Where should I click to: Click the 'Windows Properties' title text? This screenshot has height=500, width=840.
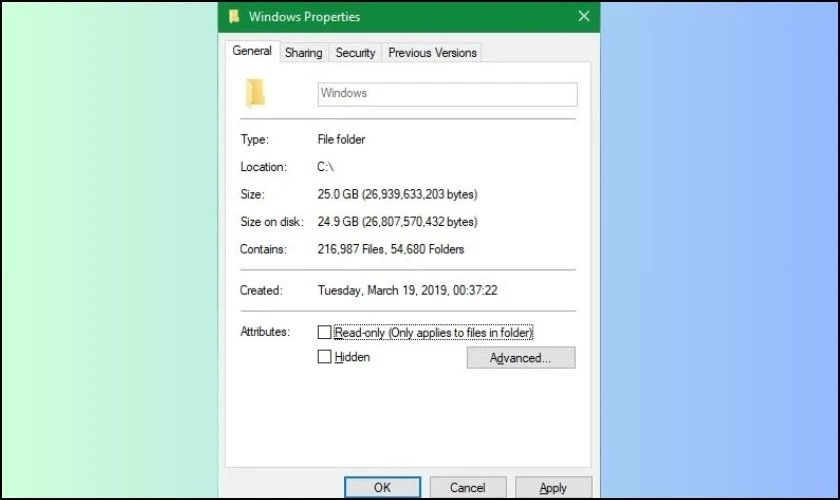pyautogui.click(x=304, y=17)
